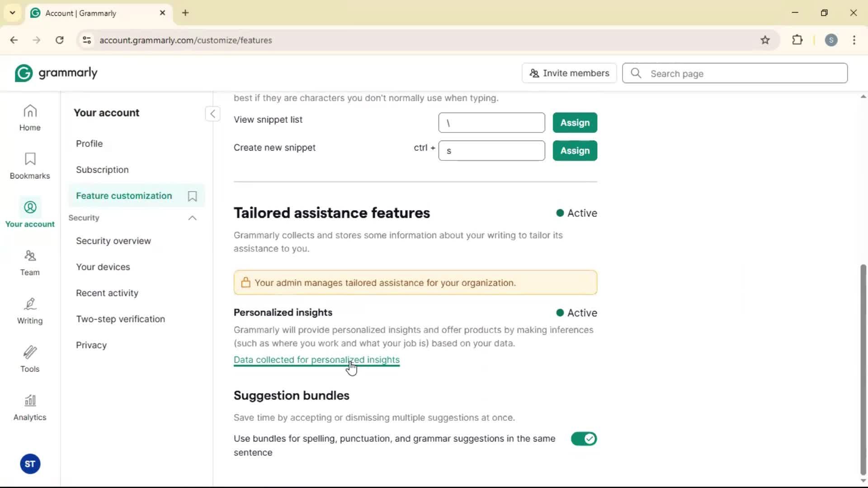Open the Writing sidebar icon
The image size is (868, 488).
(30, 311)
